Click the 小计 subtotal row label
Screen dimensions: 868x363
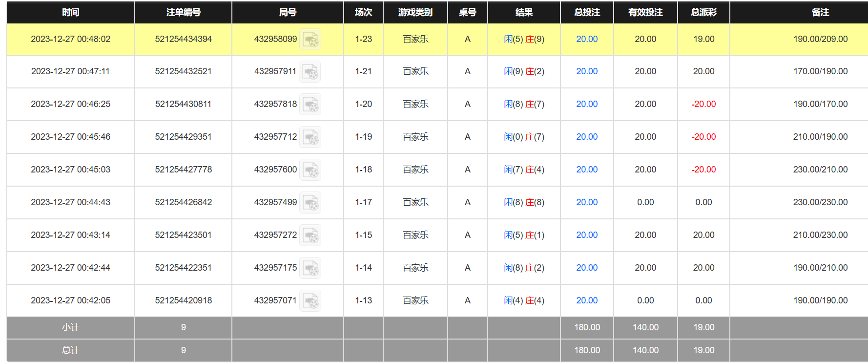coord(70,327)
